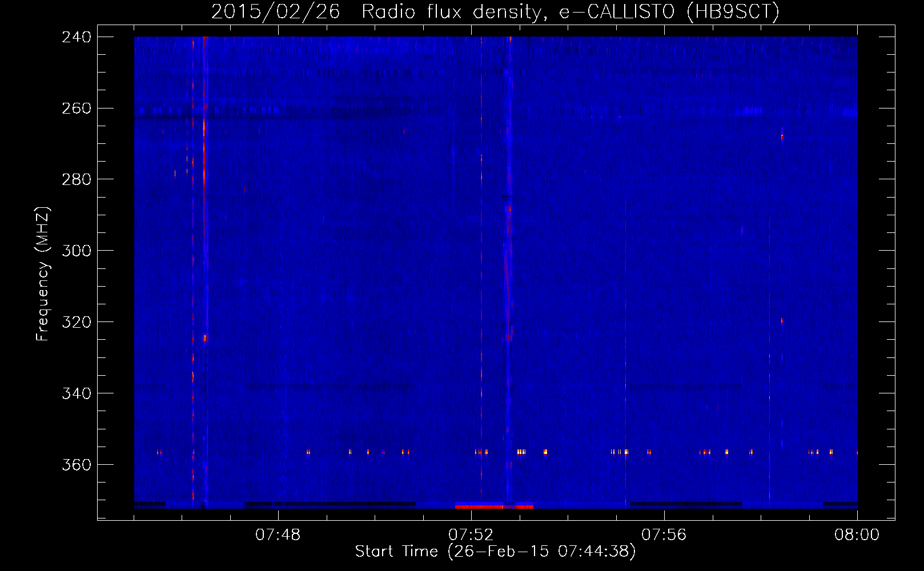Click the 'Frequency (MHZ)' axis label
Screen dimensions: 924x571
[43, 274]
